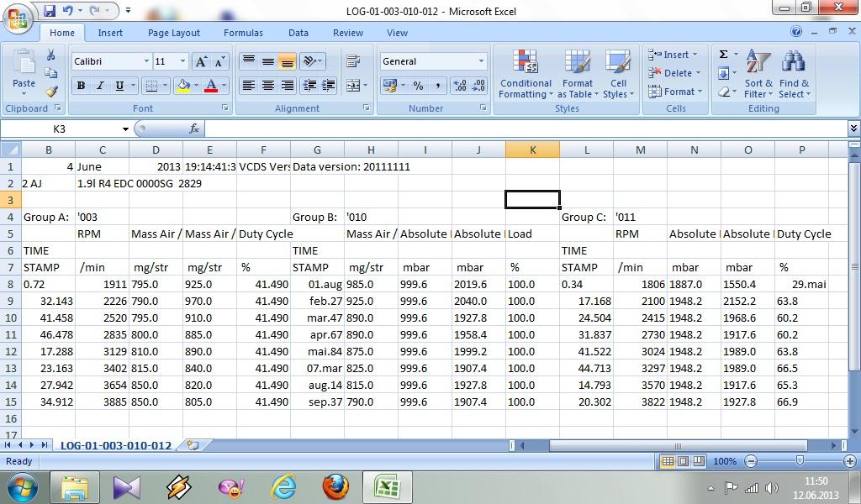Viewport: 861px width, 504px height.
Task: Toggle Middle Align for the cell
Action: tap(268, 60)
